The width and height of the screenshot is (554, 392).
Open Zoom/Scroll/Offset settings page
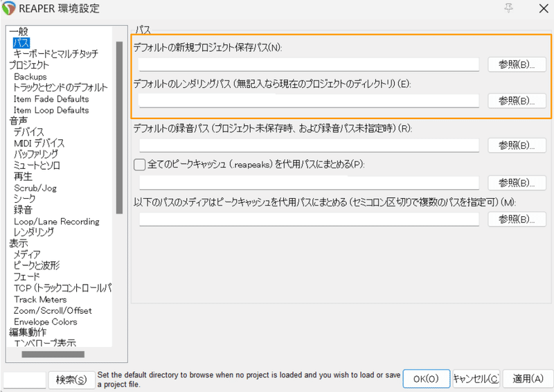tap(53, 311)
